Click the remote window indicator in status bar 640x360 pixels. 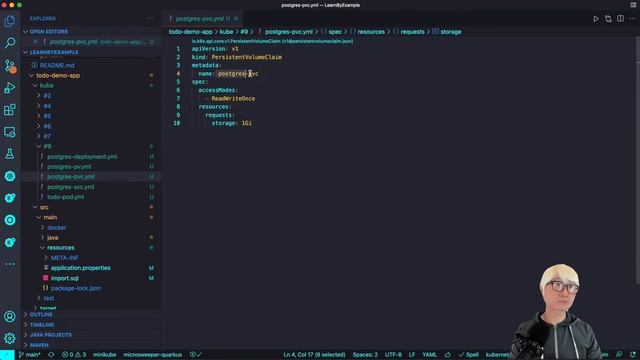click(x=7, y=355)
